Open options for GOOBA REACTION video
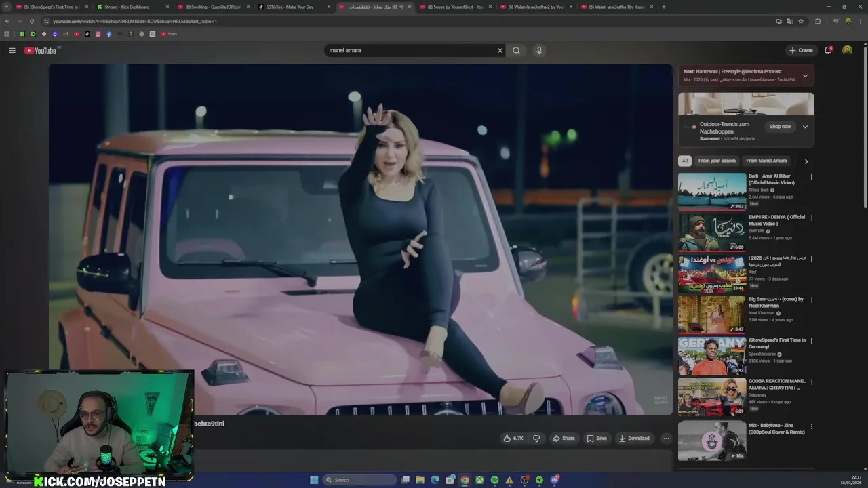The height and width of the screenshot is (488, 868). pos(811,382)
